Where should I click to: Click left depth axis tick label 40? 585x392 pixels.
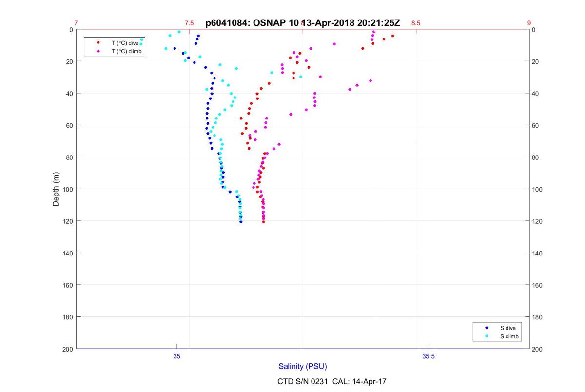(x=70, y=94)
